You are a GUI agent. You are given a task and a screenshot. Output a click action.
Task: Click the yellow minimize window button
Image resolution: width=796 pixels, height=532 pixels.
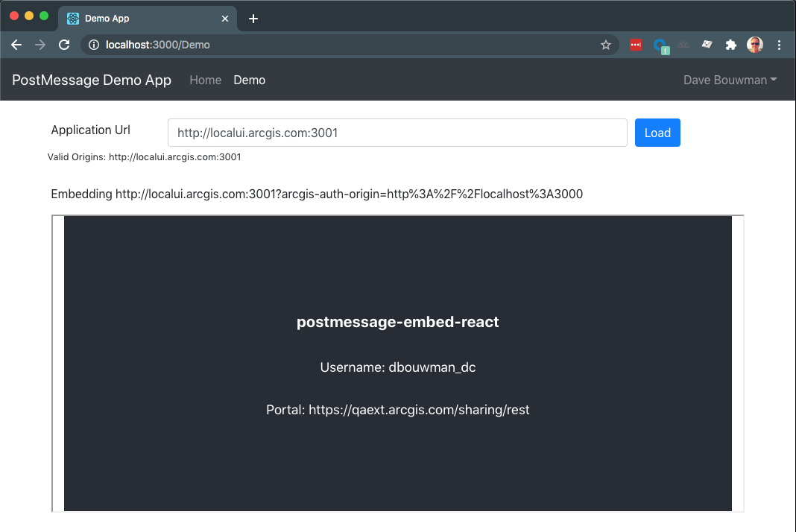[29, 16]
